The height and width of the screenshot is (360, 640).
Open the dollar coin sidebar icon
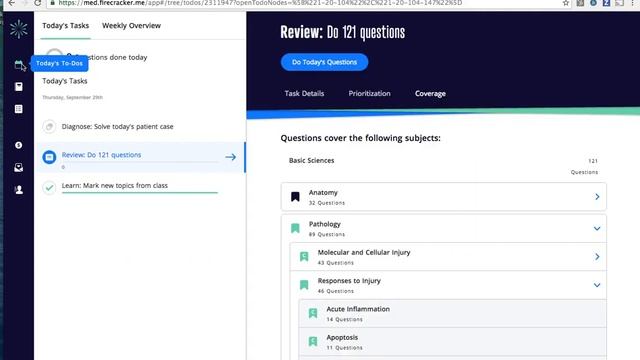(19, 145)
